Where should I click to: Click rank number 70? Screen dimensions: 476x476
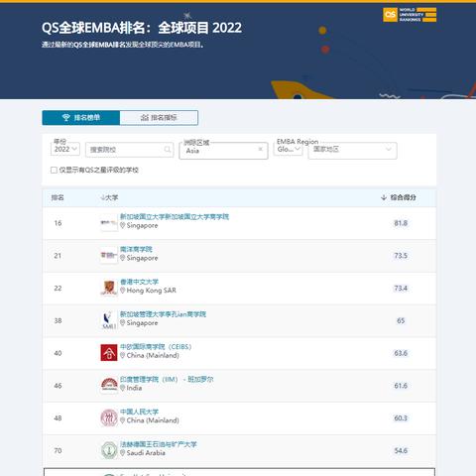[58, 450]
